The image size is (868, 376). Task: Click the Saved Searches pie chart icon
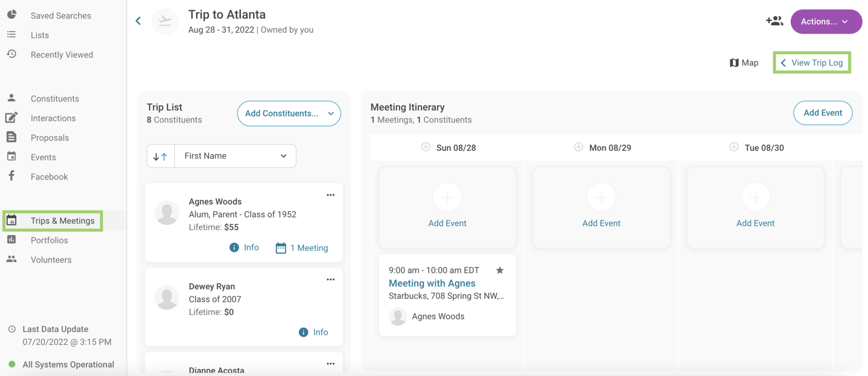(x=12, y=15)
